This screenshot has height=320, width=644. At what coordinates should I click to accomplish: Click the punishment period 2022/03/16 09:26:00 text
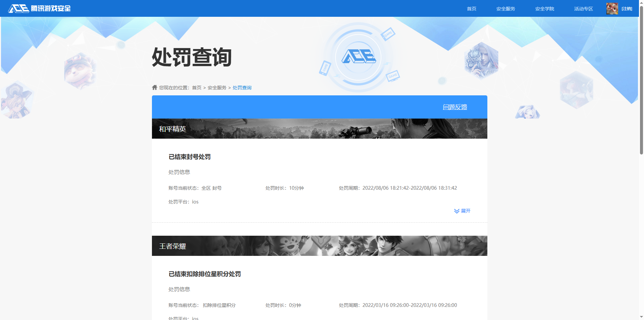point(398,305)
